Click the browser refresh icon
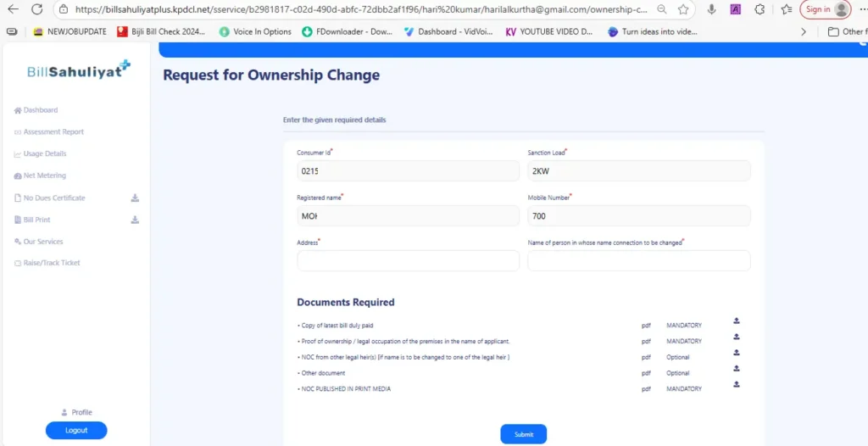This screenshot has width=868, height=446. 36,9
